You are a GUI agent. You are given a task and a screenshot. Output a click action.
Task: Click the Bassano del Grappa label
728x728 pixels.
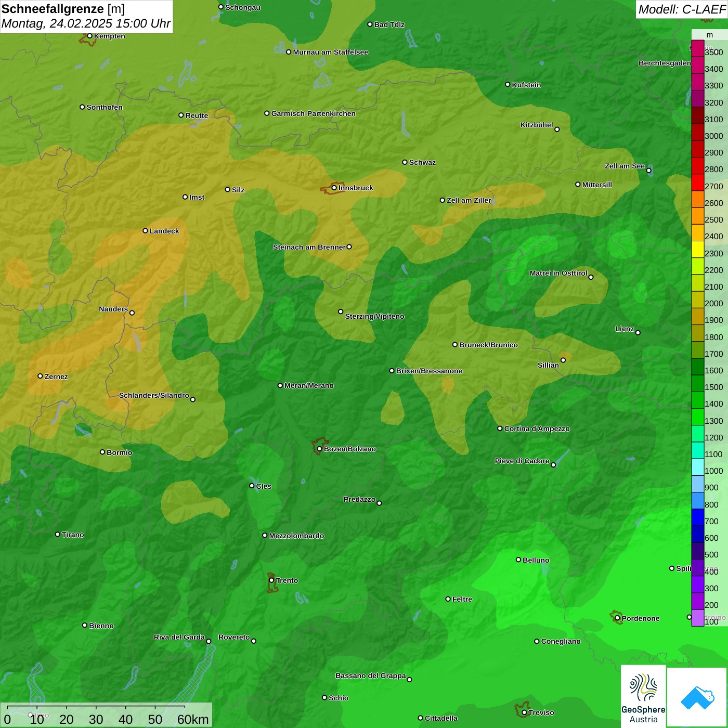click(x=371, y=675)
